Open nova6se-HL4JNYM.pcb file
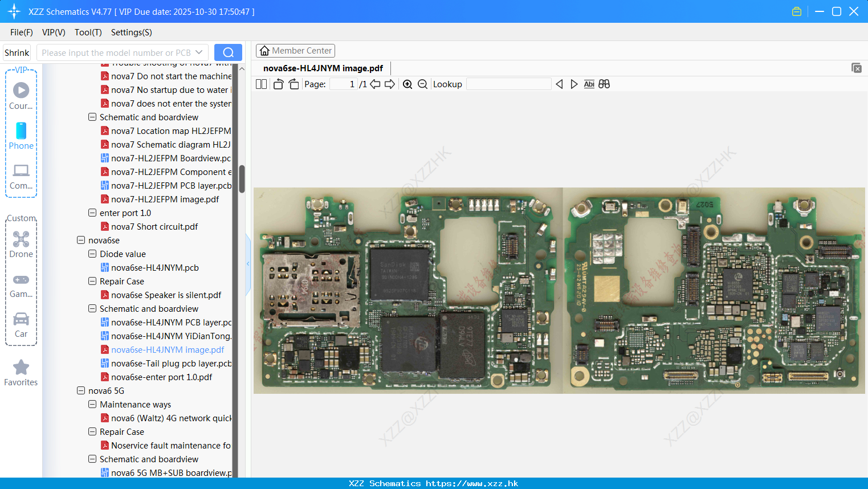Screen dimensions: 868x489 [155, 268]
